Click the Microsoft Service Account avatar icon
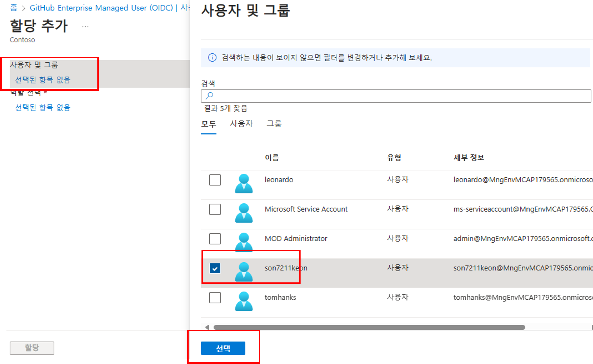The image size is (593, 364). [x=244, y=213]
